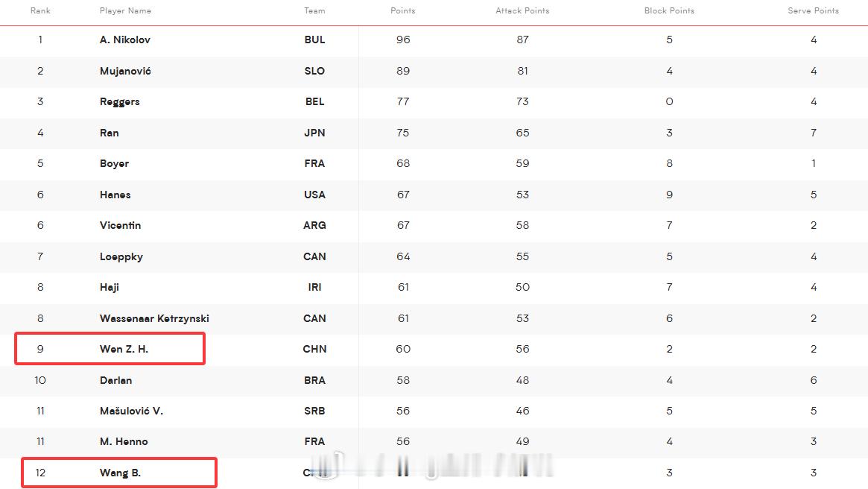
Task: Click the Player Name column header
Action: pos(125,10)
